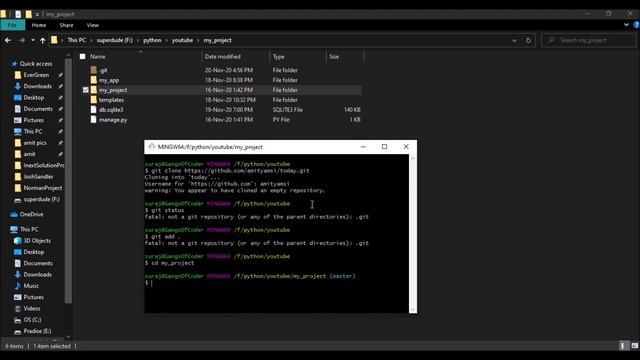Switch to the Home ribbon tab
The width and height of the screenshot is (640, 360).
point(39,25)
